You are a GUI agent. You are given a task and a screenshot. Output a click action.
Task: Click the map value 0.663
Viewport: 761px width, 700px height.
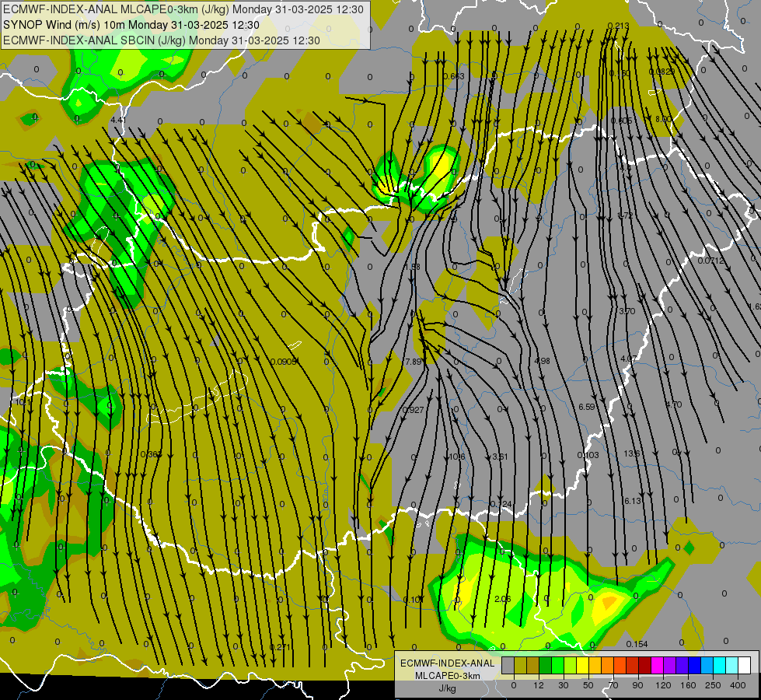tap(454, 76)
